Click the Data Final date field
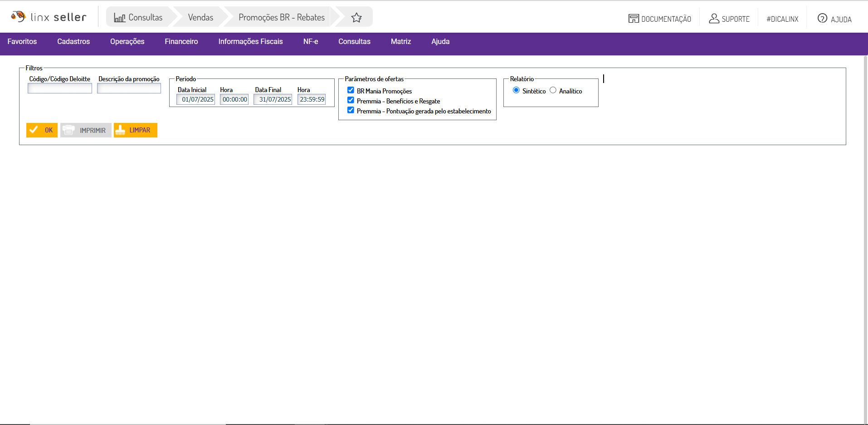The width and height of the screenshot is (868, 425). pos(273,99)
